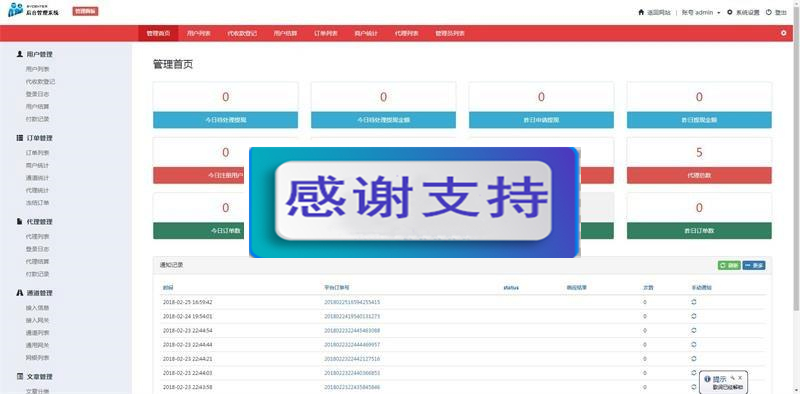
Task: Click the info icon in the 提示 popup
Action: pyautogui.click(x=707, y=379)
